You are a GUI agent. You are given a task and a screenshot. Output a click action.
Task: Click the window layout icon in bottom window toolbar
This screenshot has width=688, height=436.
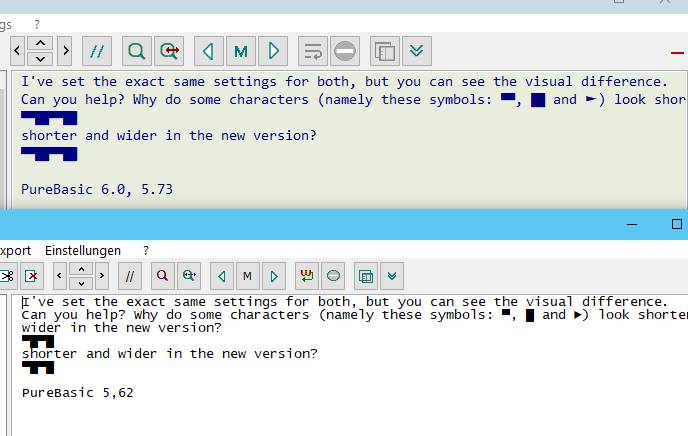click(366, 276)
